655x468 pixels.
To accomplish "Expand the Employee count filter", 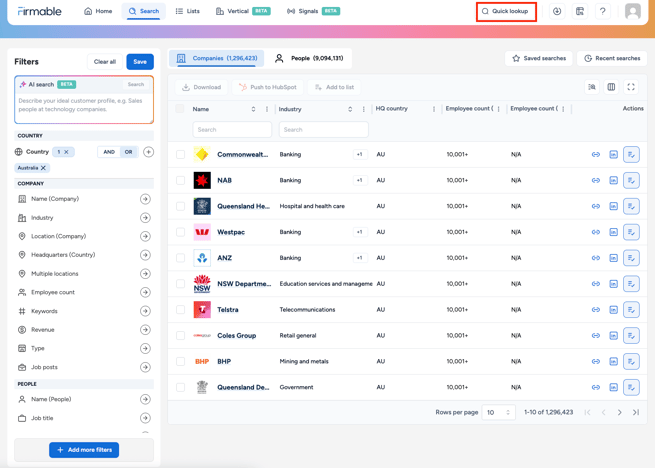I will pos(145,292).
